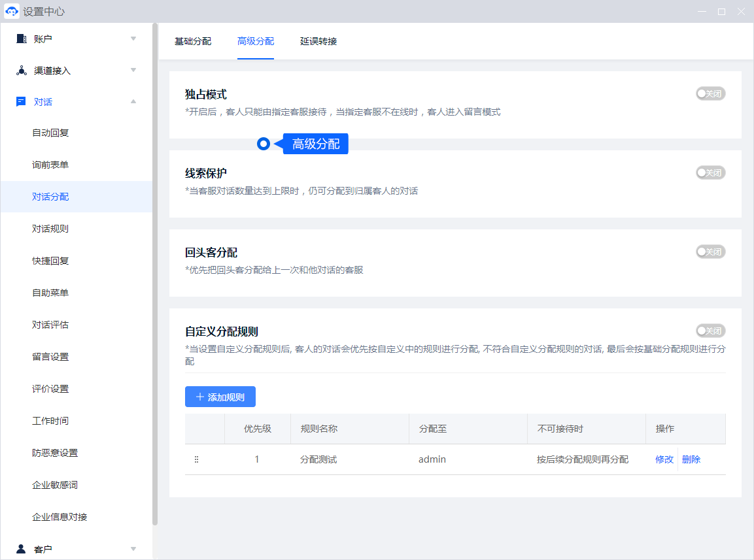Click the 添加规则 button
The height and width of the screenshot is (560, 754).
click(220, 397)
